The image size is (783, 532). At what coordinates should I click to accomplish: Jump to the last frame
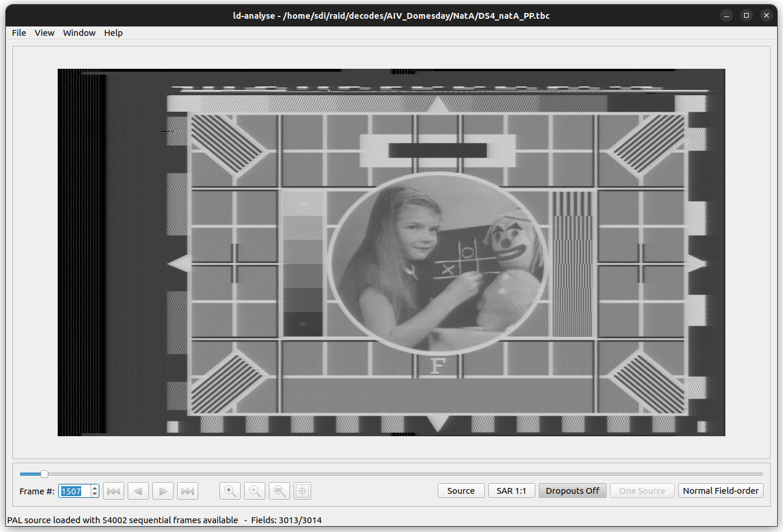188,491
